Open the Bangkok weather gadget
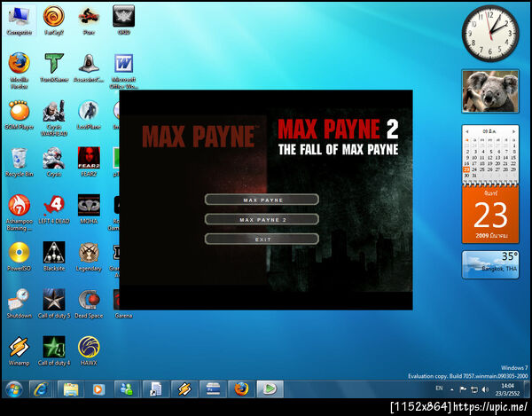The height and width of the screenshot is (416, 532). pos(490,264)
